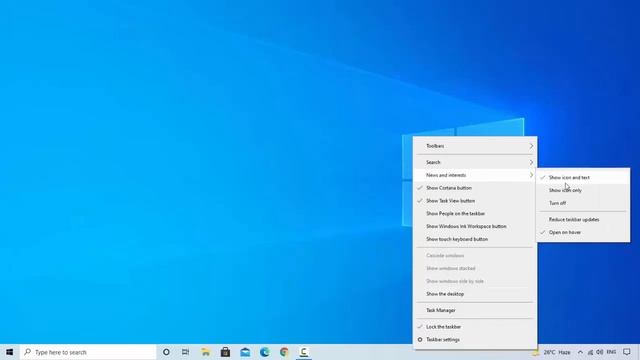Open Task Manager from context menu
Screen dimensions: 640x360
(x=475, y=310)
